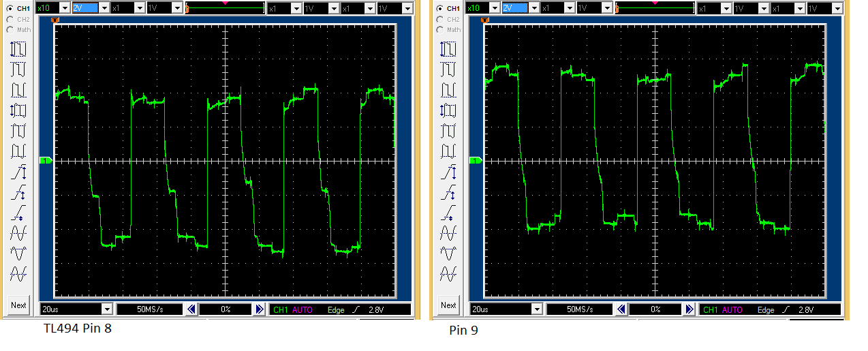
Task: Select the Vmax dotted-top pulse icon in Pin 9 window
Action: point(448,70)
